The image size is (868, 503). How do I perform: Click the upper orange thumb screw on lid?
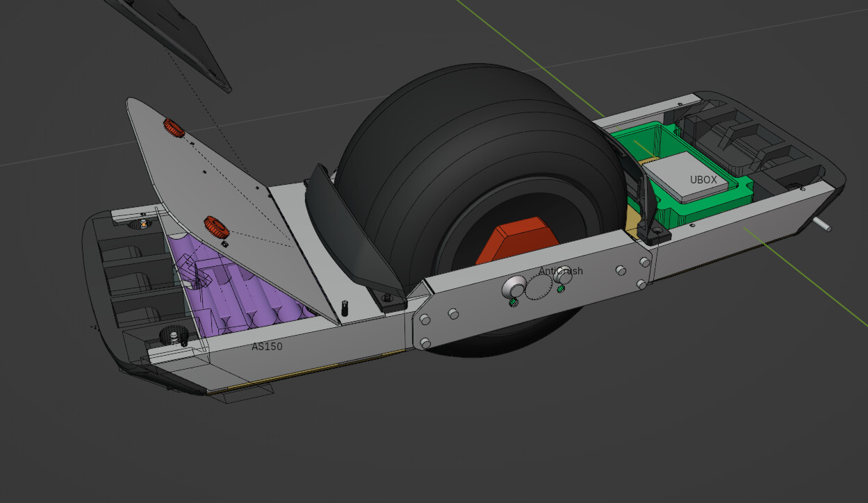pyautogui.click(x=173, y=128)
